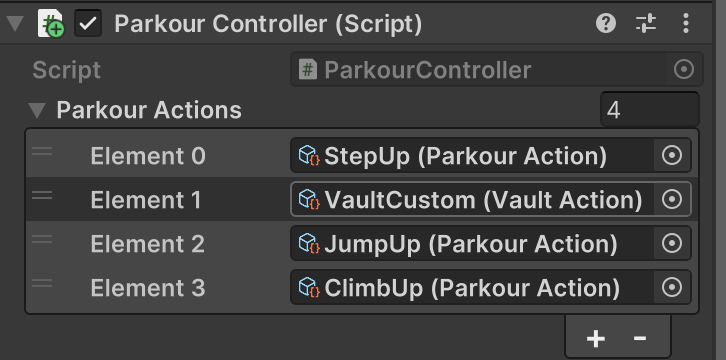The width and height of the screenshot is (726, 360).
Task: Open object picker for the Script field
Action: pos(684,69)
